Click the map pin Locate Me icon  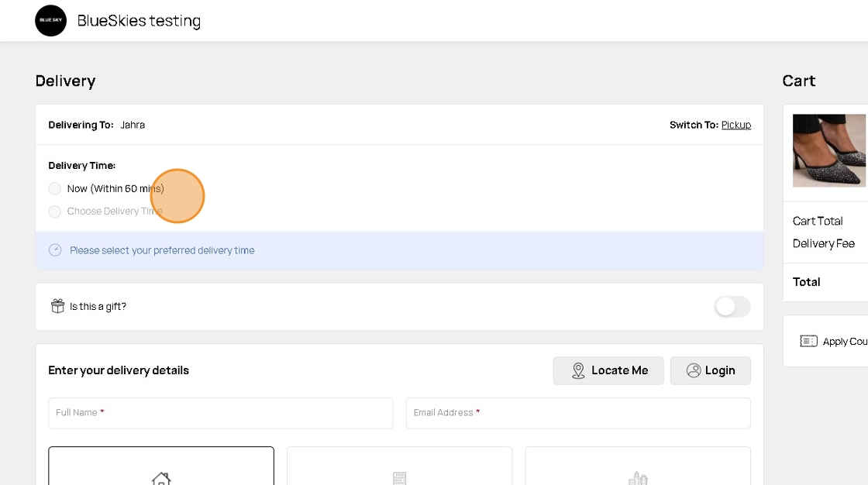tap(578, 370)
